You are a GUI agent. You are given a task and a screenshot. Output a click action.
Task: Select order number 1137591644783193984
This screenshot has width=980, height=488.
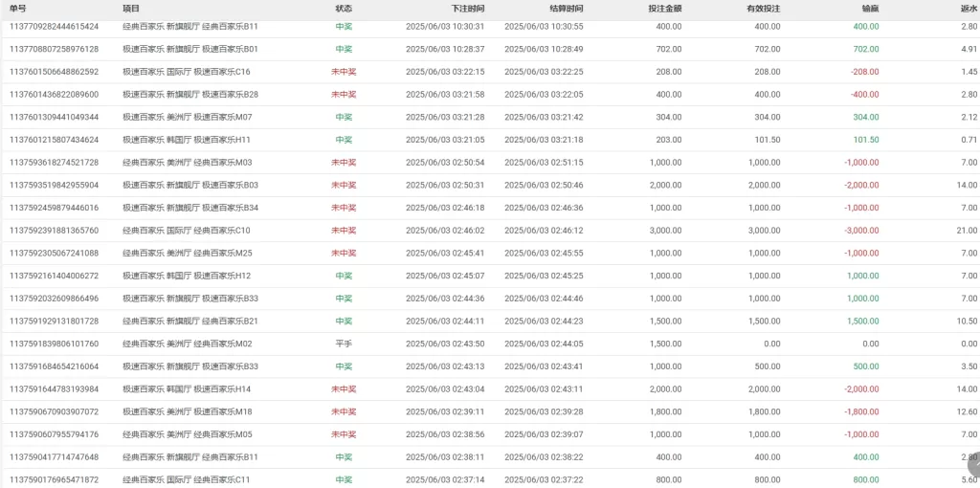[54, 389]
